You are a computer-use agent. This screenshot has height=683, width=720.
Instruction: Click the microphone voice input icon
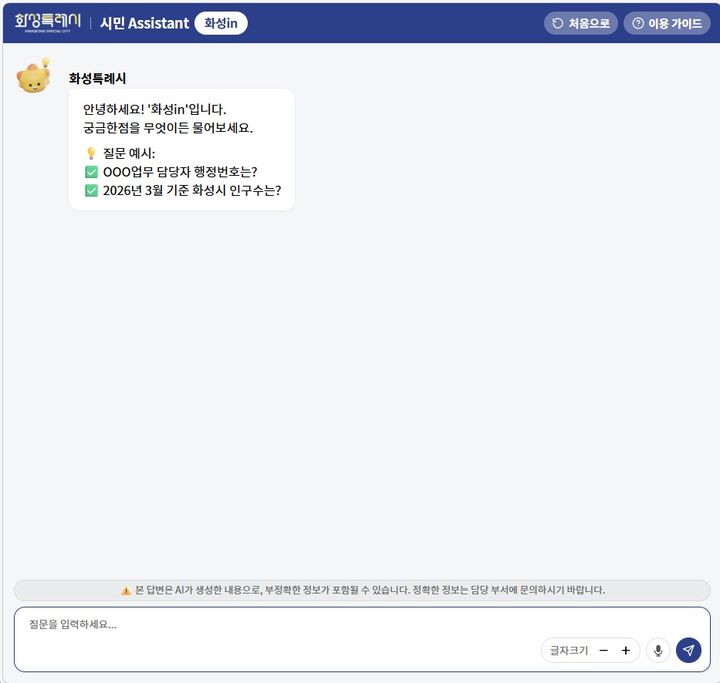[x=658, y=650]
